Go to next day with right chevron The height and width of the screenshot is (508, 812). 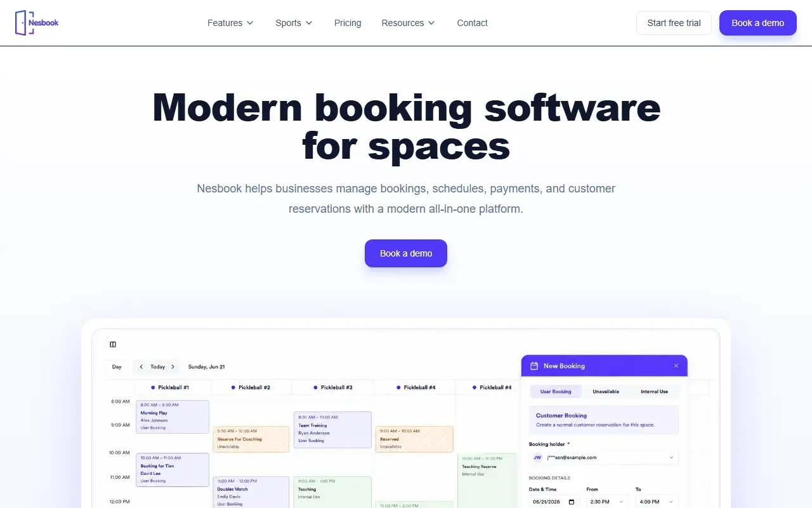tap(173, 366)
